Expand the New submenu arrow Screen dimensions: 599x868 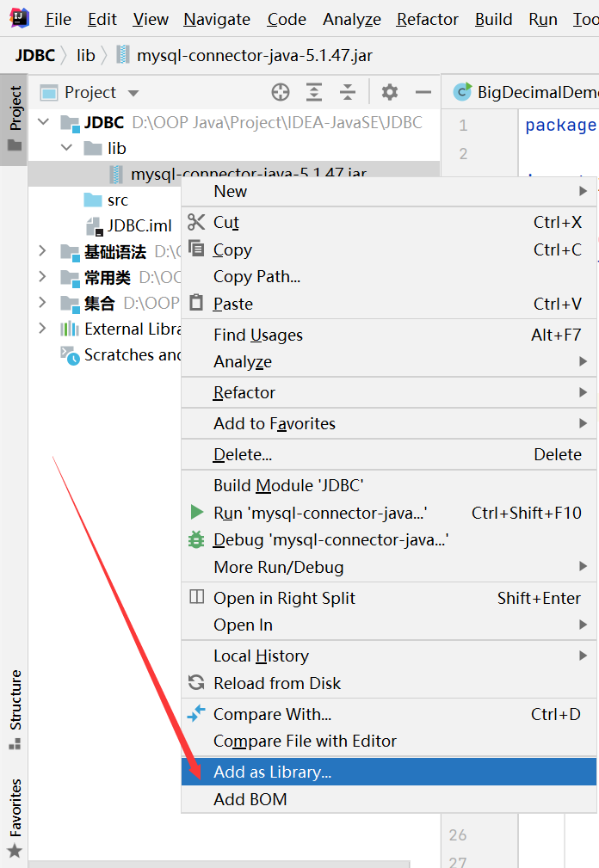tap(583, 191)
